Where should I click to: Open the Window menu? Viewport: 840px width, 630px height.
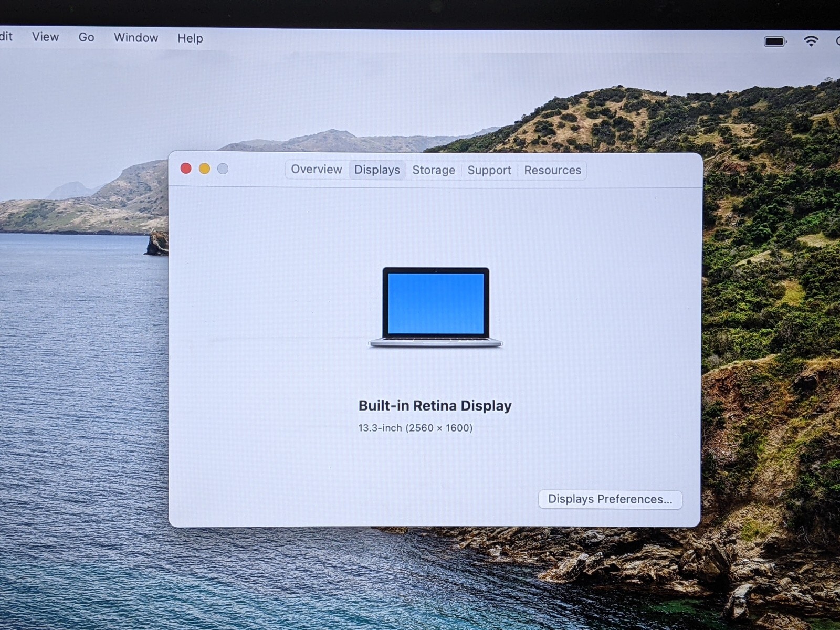136,38
